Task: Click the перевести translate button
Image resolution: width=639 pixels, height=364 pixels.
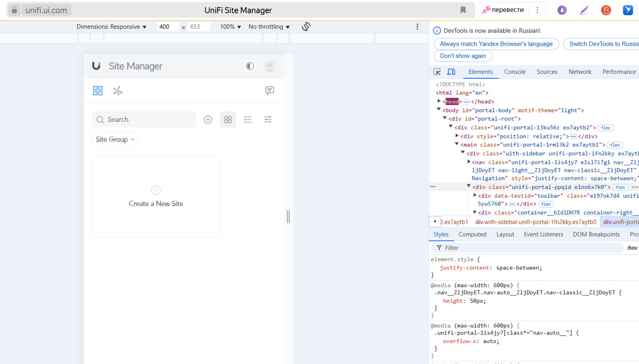Action: (503, 10)
